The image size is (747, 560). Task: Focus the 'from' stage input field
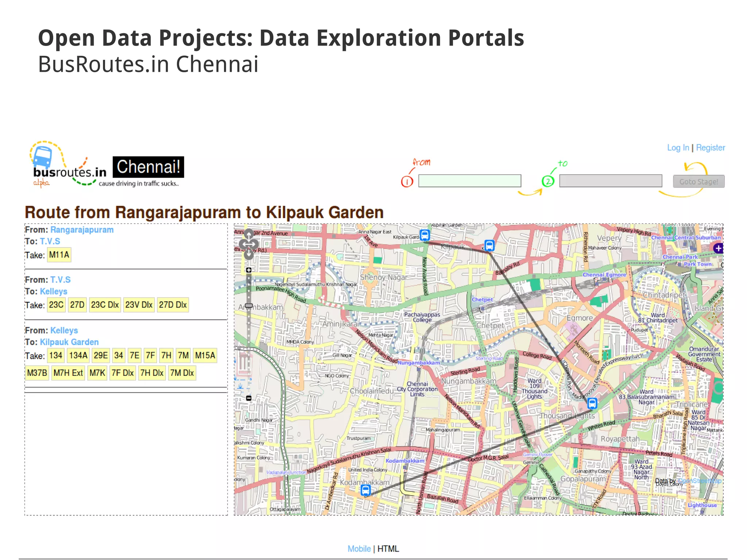[x=469, y=181]
